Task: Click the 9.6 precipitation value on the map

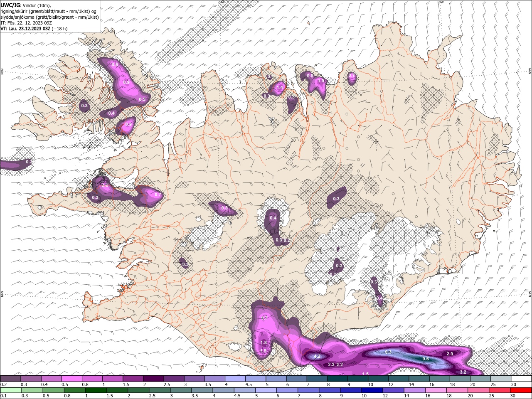Action: (425, 359)
